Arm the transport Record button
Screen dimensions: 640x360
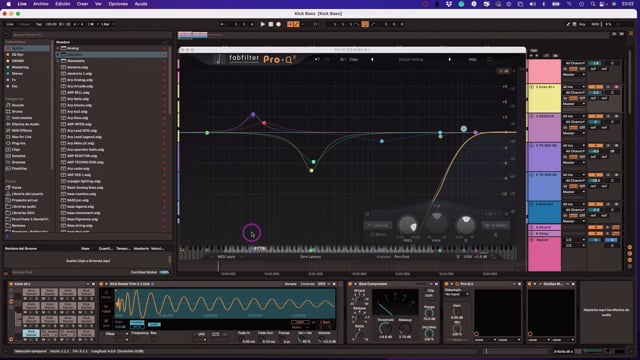click(x=278, y=24)
